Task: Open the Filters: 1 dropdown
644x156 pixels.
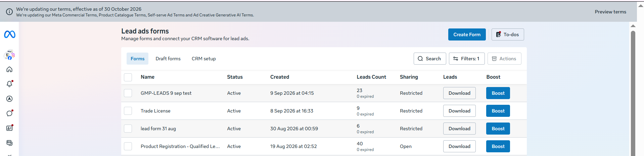Action: click(467, 59)
